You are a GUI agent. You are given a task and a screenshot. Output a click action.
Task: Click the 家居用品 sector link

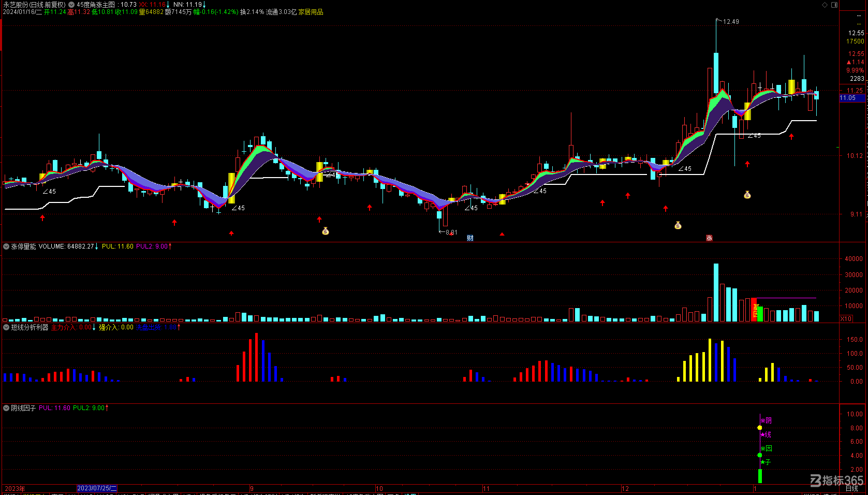311,12
